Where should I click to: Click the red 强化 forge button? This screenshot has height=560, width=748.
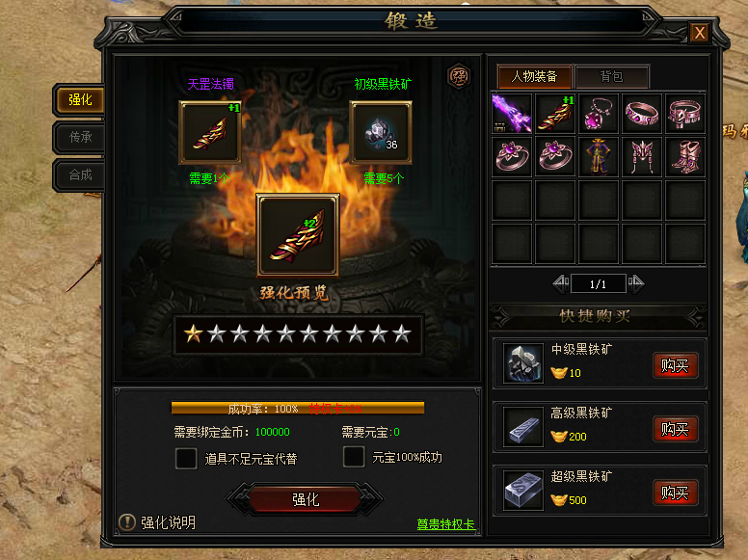pos(306,499)
